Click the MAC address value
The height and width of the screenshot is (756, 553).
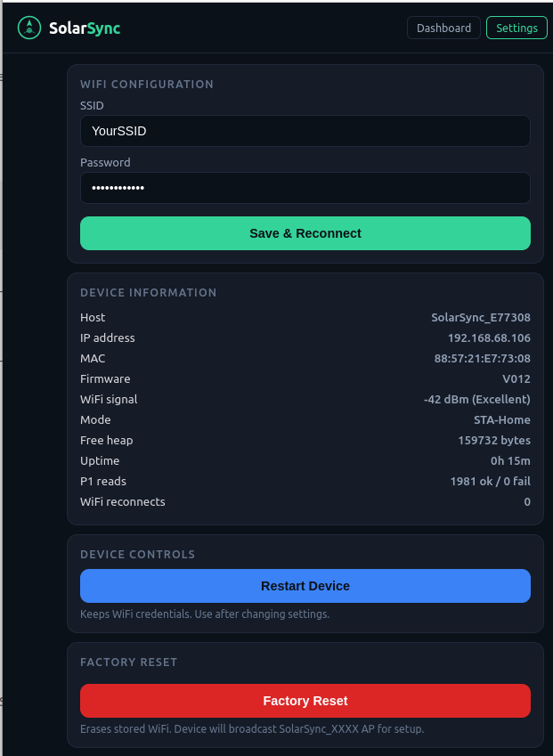tap(482, 358)
